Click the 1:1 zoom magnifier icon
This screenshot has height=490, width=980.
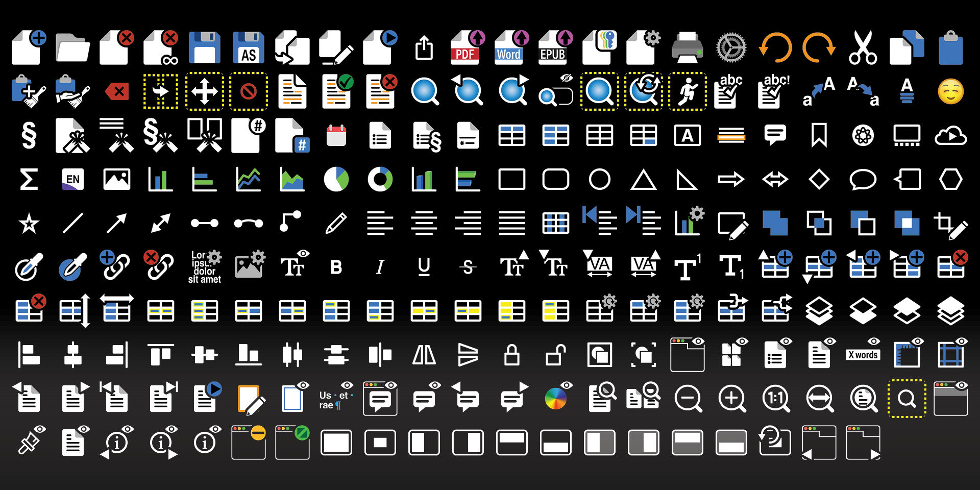click(776, 399)
